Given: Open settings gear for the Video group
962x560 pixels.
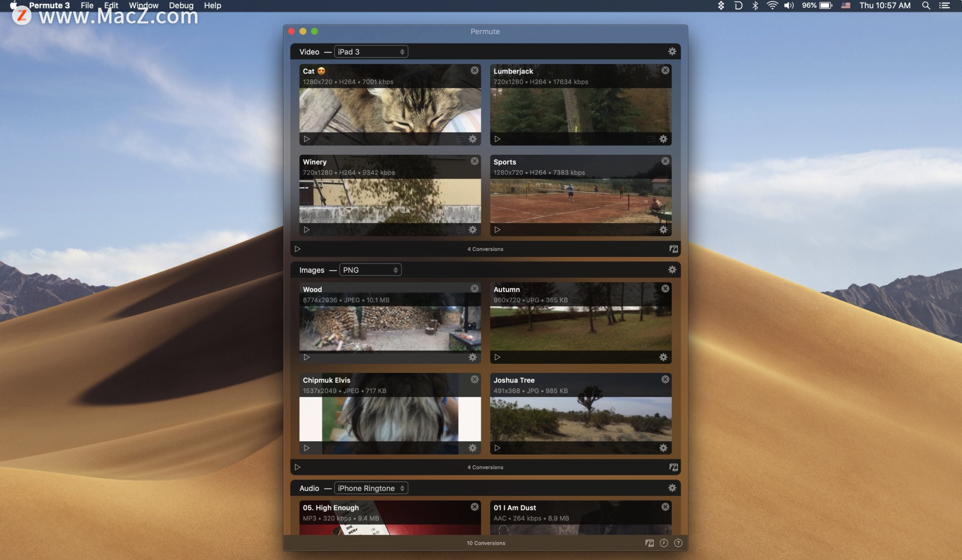Looking at the screenshot, I should (x=672, y=52).
